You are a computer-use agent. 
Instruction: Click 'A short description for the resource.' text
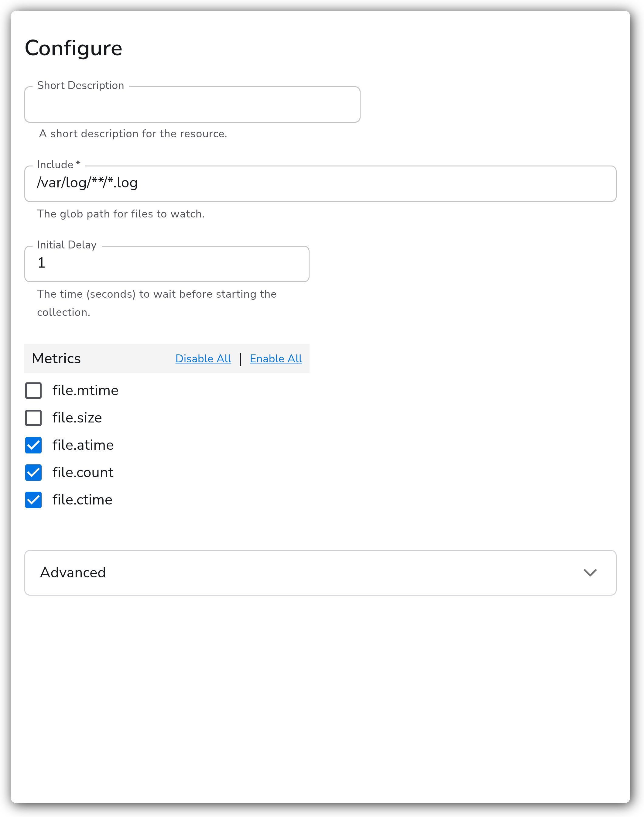[x=133, y=133]
